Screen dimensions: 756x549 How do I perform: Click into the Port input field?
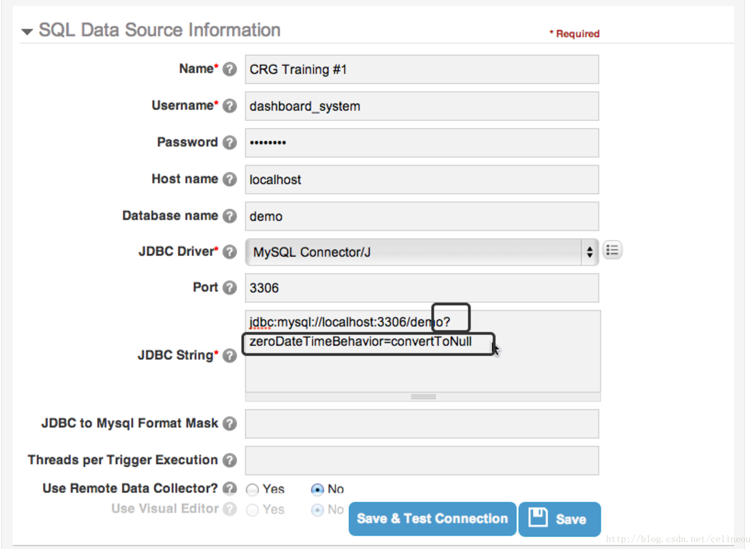pyautogui.click(x=421, y=288)
